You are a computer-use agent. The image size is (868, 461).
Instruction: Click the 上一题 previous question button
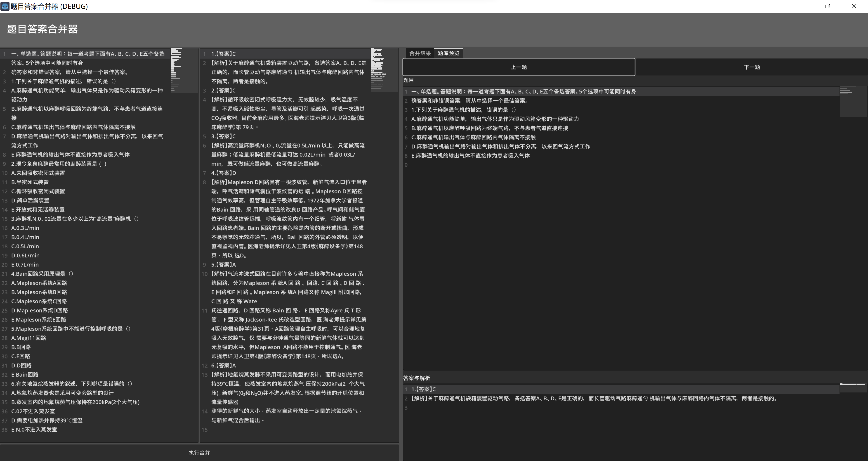pyautogui.click(x=519, y=67)
